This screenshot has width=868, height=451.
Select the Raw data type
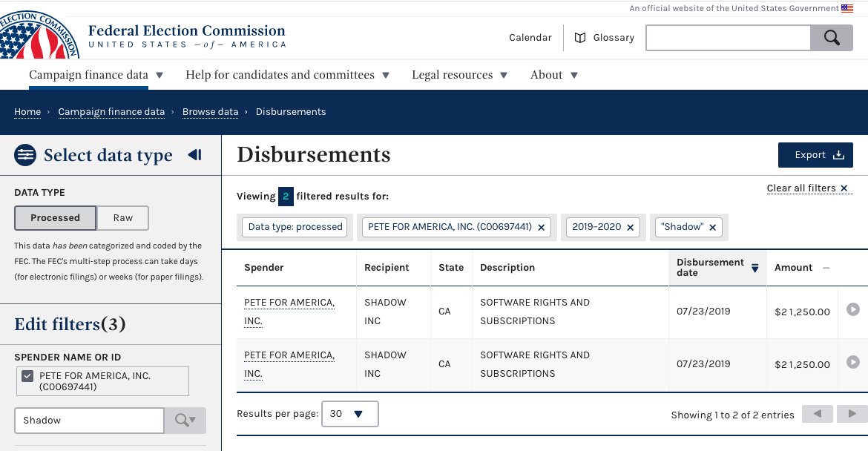click(123, 218)
